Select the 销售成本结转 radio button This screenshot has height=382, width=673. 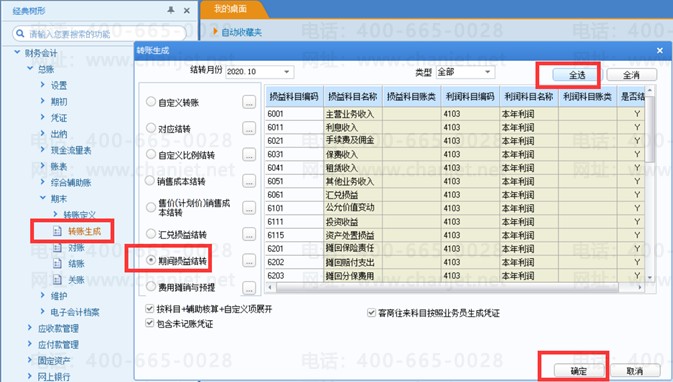point(149,181)
